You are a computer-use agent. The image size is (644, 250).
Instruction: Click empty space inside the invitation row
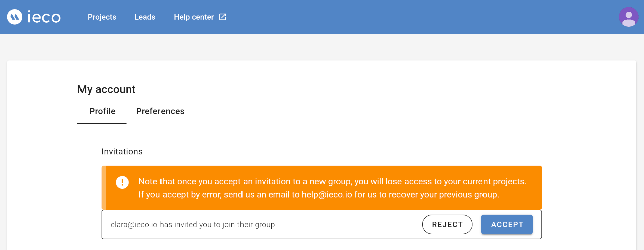coord(347,225)
